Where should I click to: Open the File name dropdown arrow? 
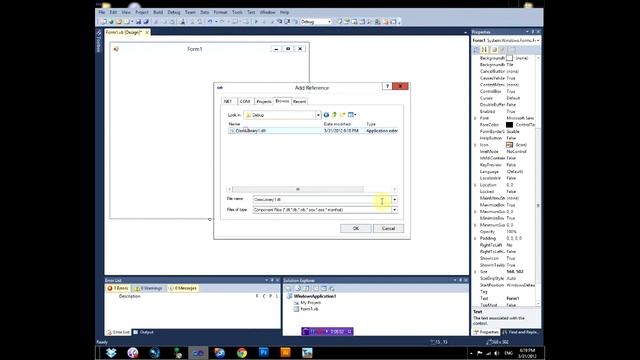coord(394,200)
